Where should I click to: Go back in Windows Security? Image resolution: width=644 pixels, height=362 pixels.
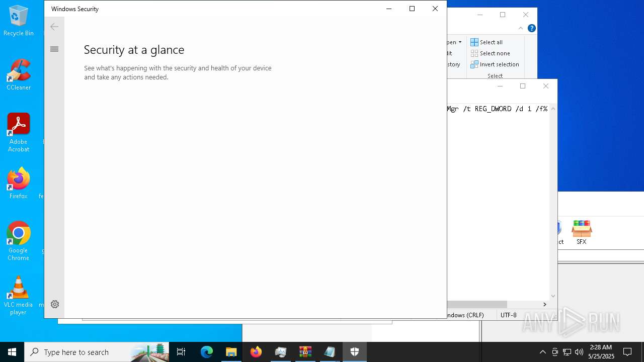click(54, 27)
